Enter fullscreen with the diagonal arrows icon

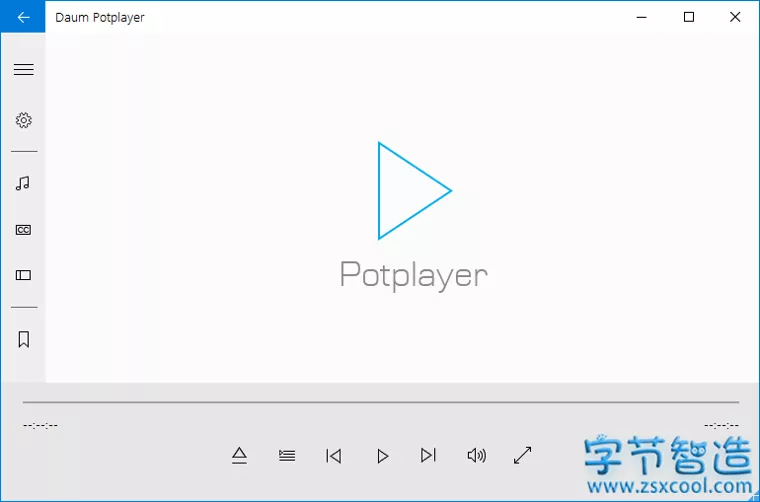pos(522,455)
